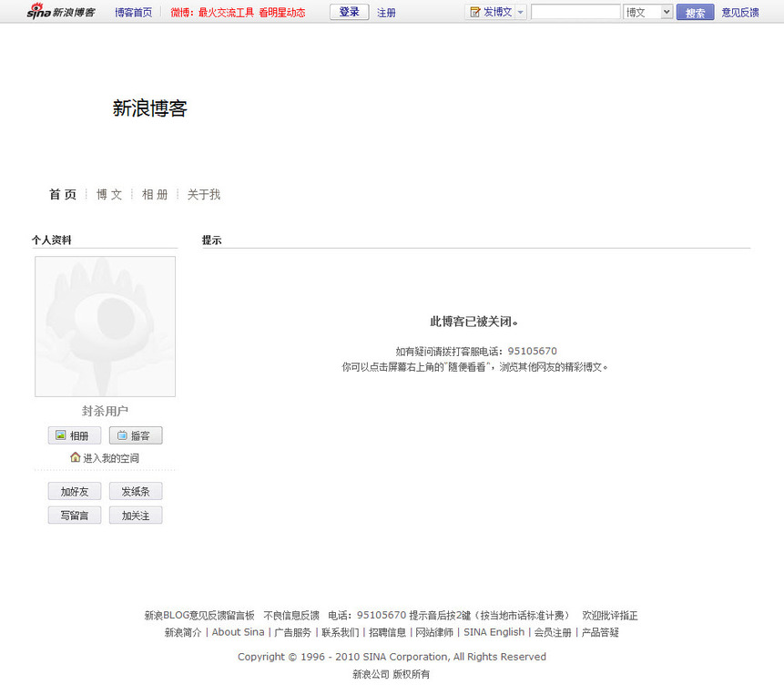Click the 加好友 button
Screen dimensions: 784x695
point(75,491)
